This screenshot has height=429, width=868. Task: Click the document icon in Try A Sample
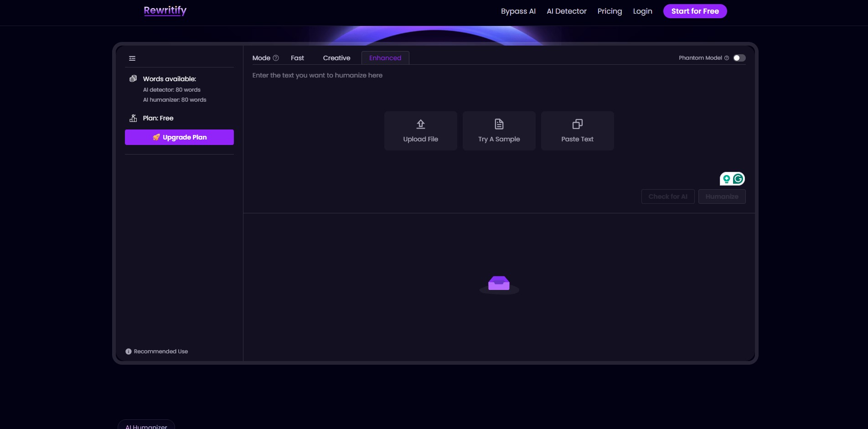[498, 124]
